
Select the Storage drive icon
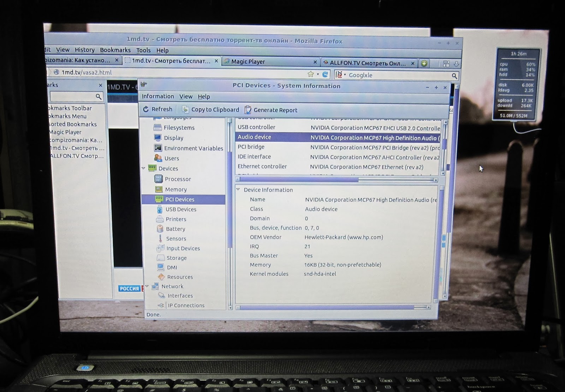tap(161, 258)
